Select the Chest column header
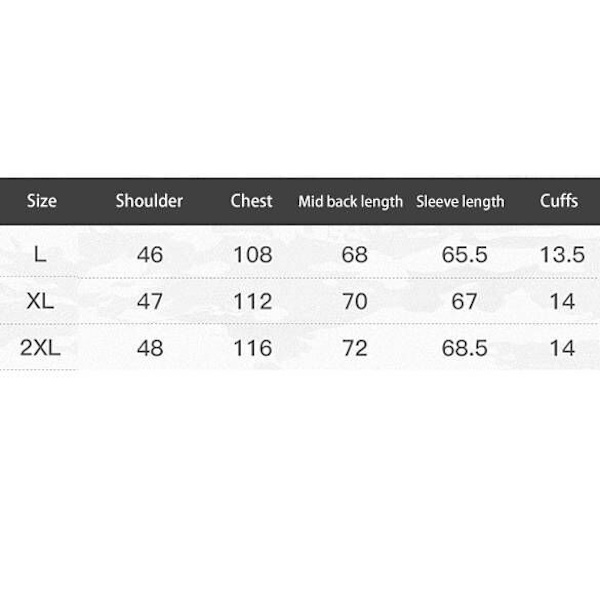 (251, 201)
